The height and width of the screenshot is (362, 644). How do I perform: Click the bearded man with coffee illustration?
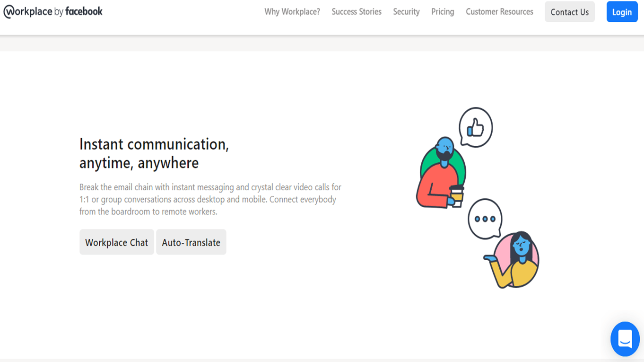[x=441, y=173]
